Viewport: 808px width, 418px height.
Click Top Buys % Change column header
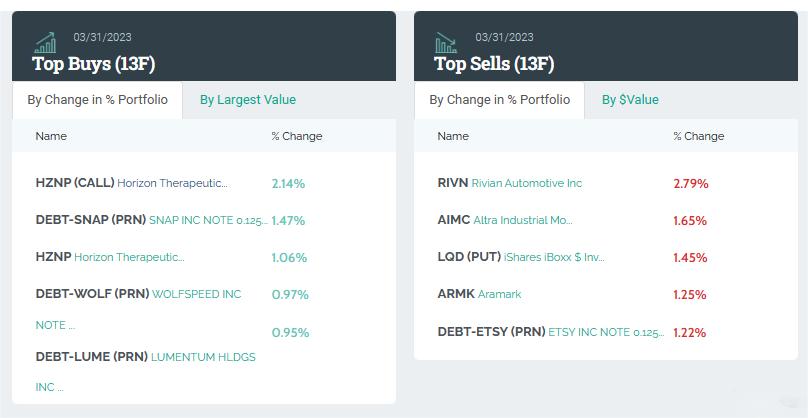click(x=296, y=136)
